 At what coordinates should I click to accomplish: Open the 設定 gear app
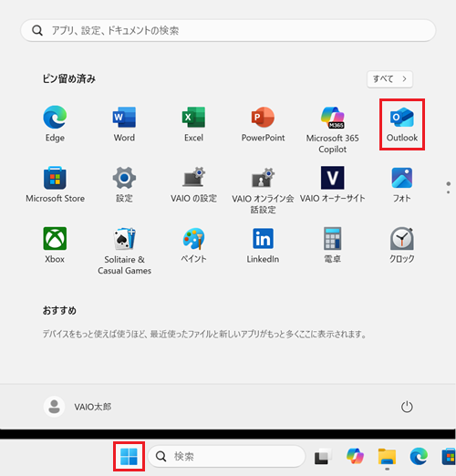124,185
